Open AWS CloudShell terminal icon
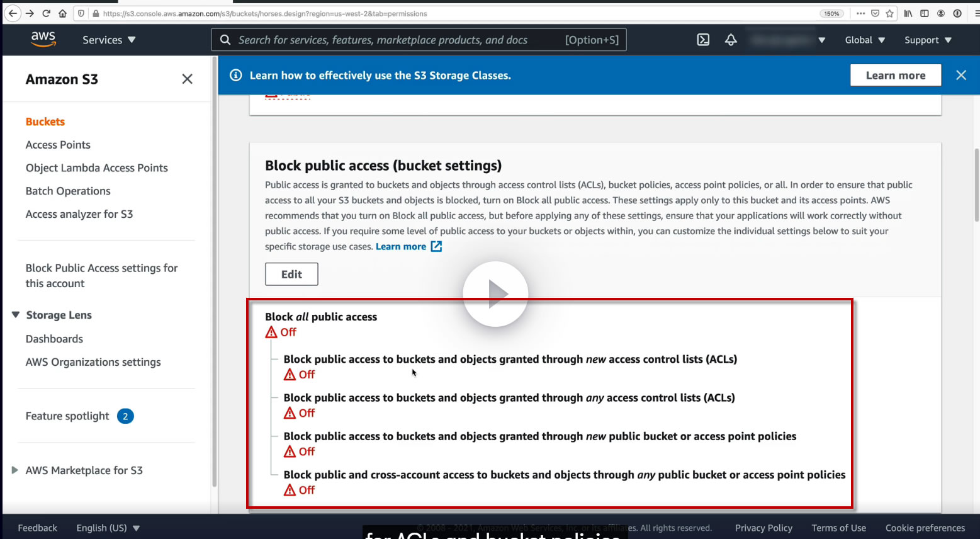 tap(703, 40)
